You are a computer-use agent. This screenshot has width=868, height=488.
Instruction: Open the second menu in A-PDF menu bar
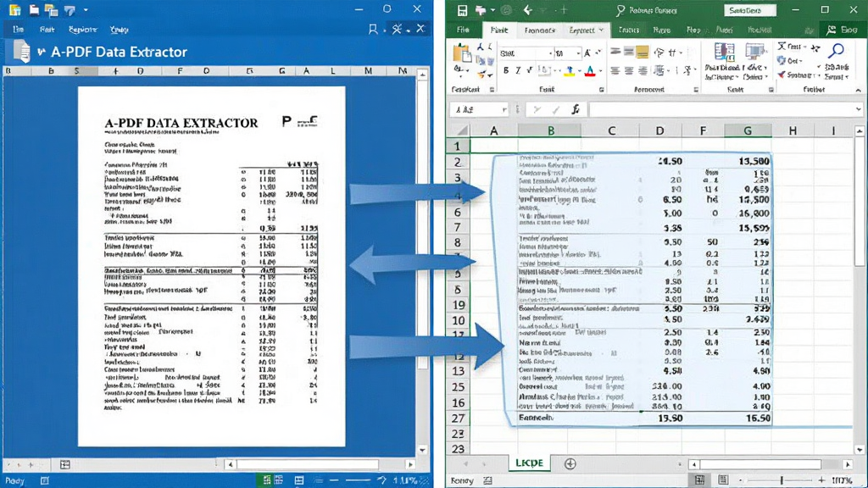47,30
